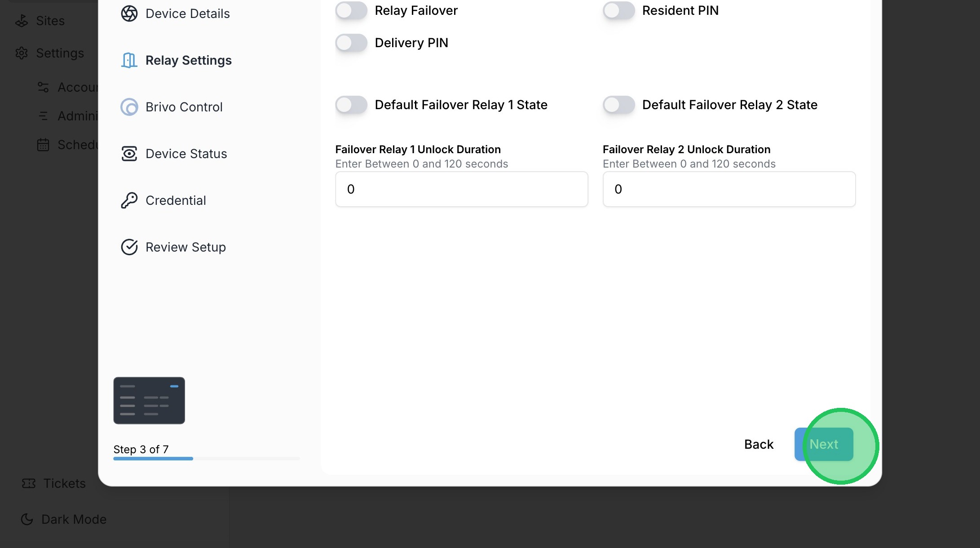Enable Default Failover Relay 1 State
The width and height of the screenshot is (980, 548).
[x=351, y=105]
